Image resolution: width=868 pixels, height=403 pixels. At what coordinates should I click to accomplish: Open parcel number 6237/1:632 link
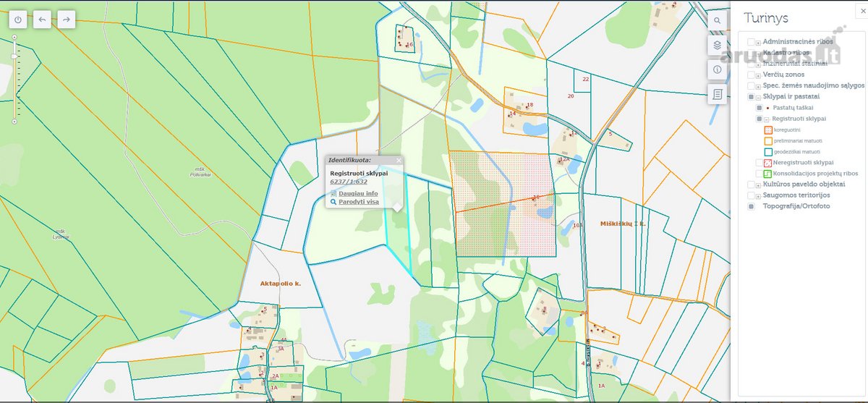349,182
